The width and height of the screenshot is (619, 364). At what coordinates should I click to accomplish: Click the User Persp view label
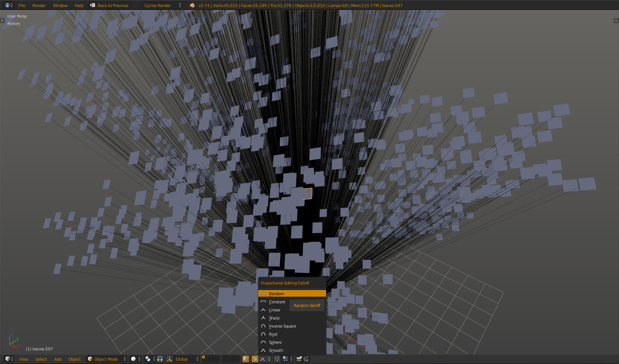click(17, 16)
